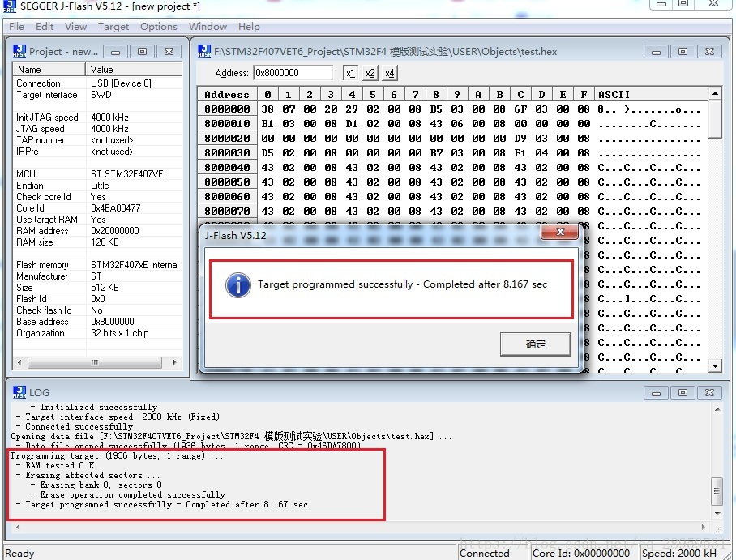Click Project panel scroll left arrow

(x=19, y=362)
